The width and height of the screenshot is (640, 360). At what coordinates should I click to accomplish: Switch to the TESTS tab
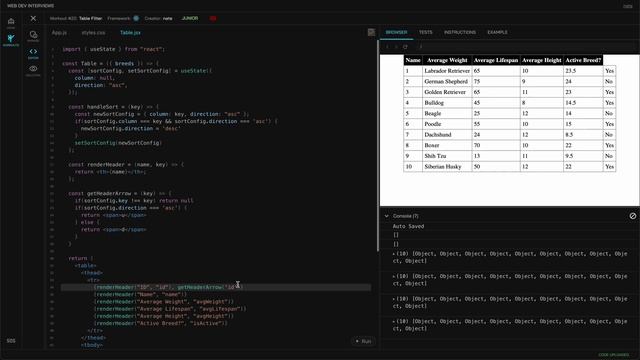425,32
